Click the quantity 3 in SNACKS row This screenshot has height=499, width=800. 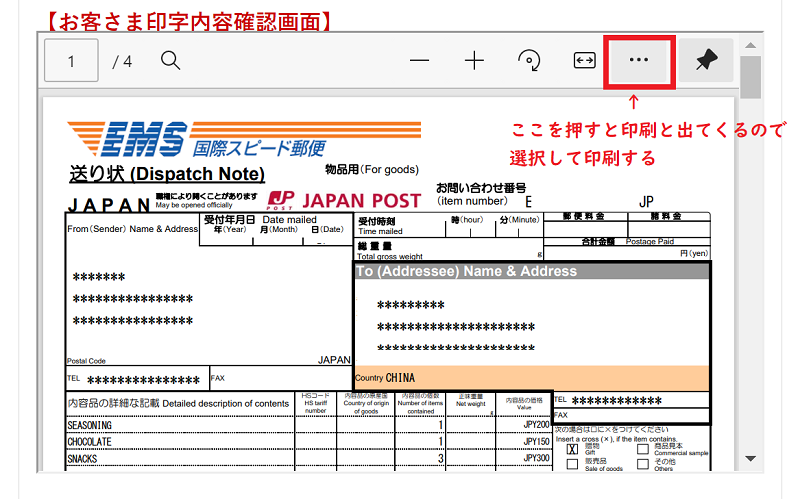click(x=440, y=459)
